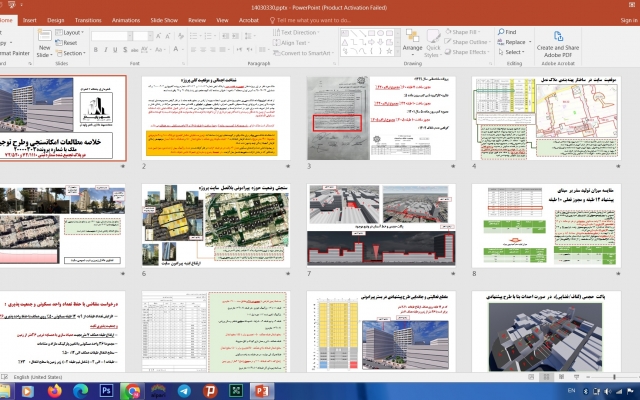
Task: Toggle Slide Sorter view in the status bar
Action: point(546,377)
